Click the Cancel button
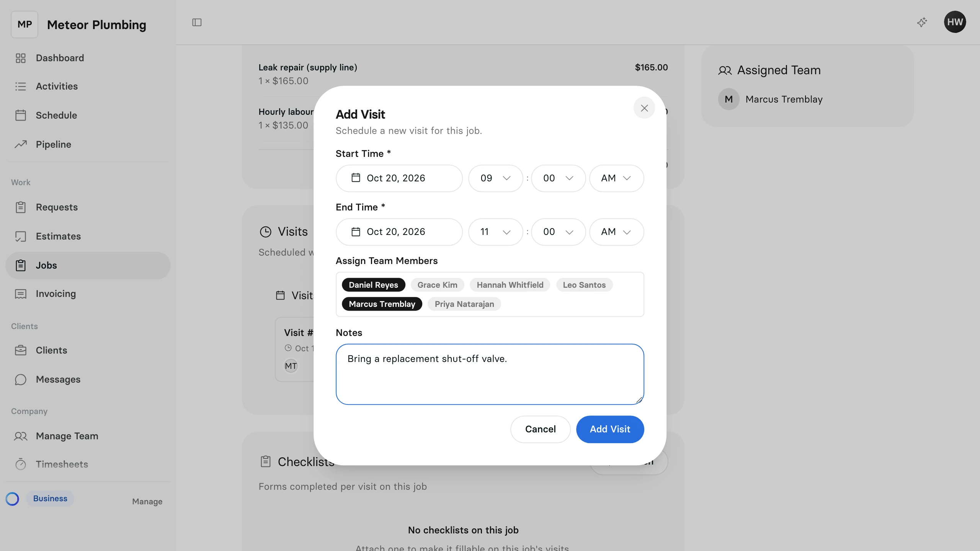The image size is (980, 551). 540,429
